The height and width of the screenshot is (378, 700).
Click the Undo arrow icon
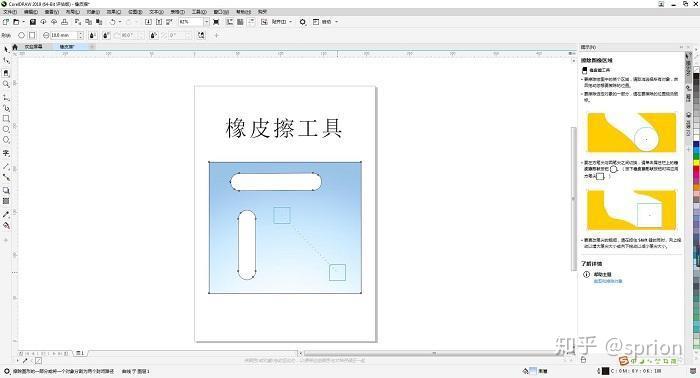click(112, 22)
